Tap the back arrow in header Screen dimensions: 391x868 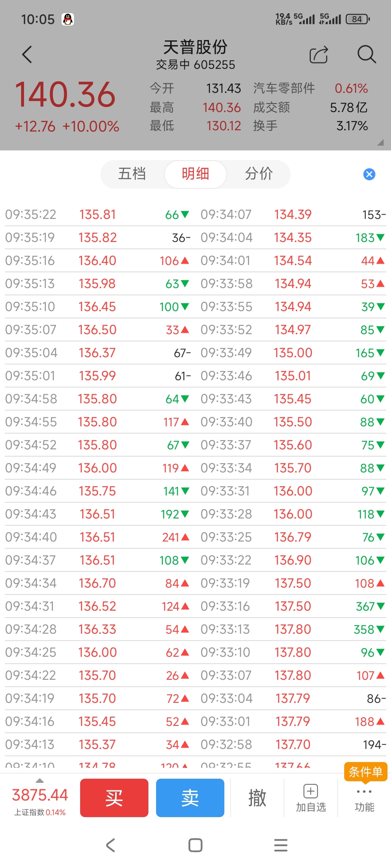(27, 55)
